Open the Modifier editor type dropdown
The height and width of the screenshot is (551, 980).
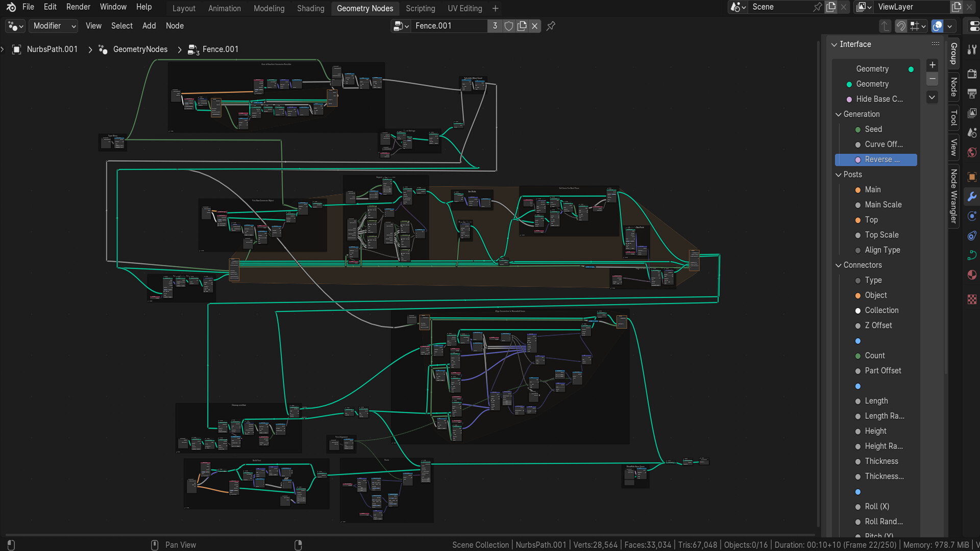pos(53,26)
